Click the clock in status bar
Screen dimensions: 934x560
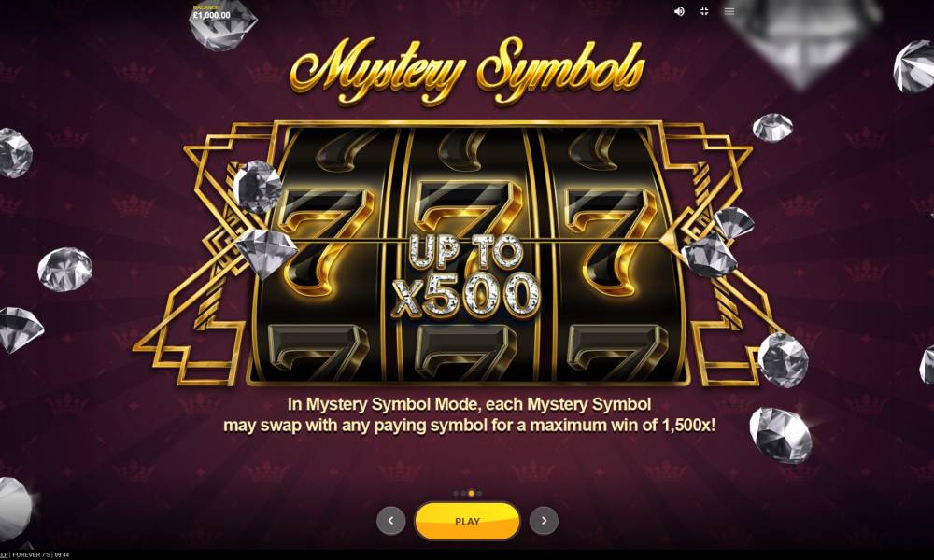click(62, 554)
